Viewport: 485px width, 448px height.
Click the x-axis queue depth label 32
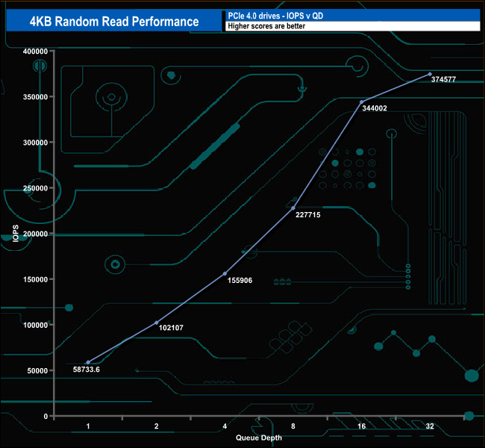[x=430, y=426]
